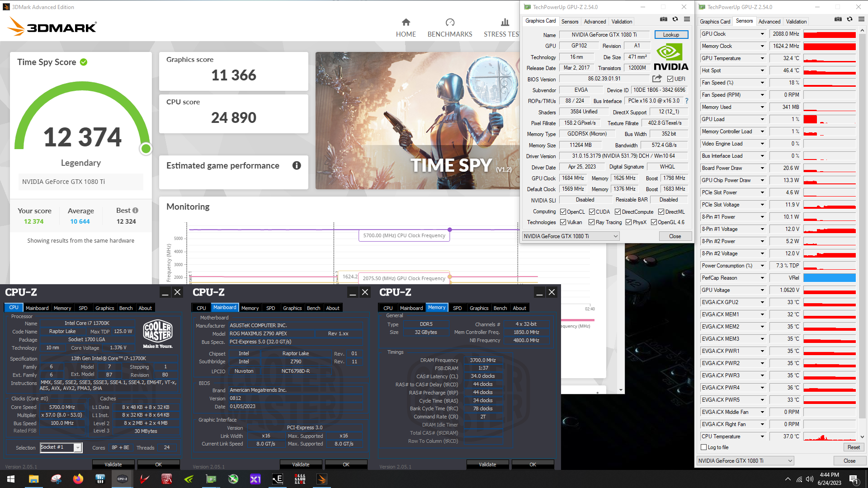Open binary digits app in taskbar
868x488 pixels.
(x=300, y=479)
